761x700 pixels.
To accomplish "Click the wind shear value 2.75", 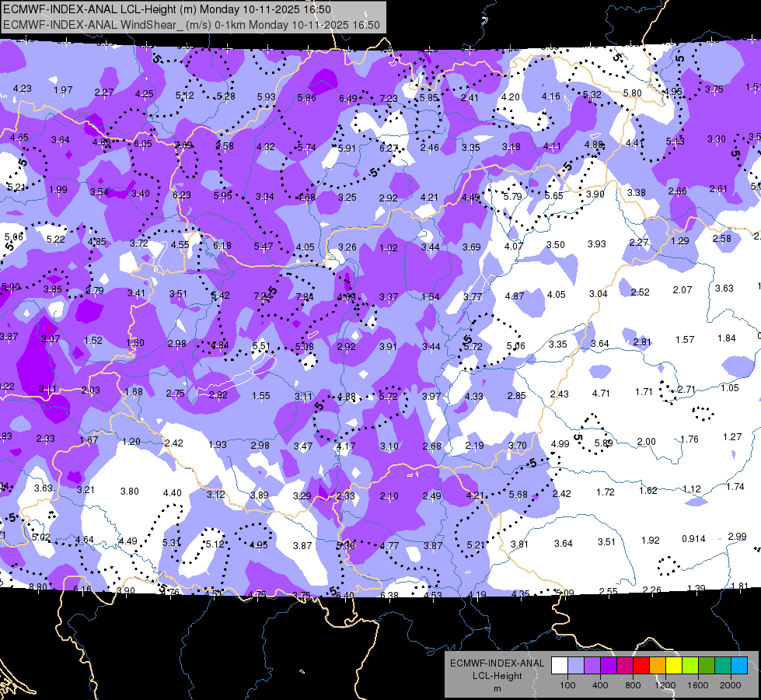I will coord(175,394).
